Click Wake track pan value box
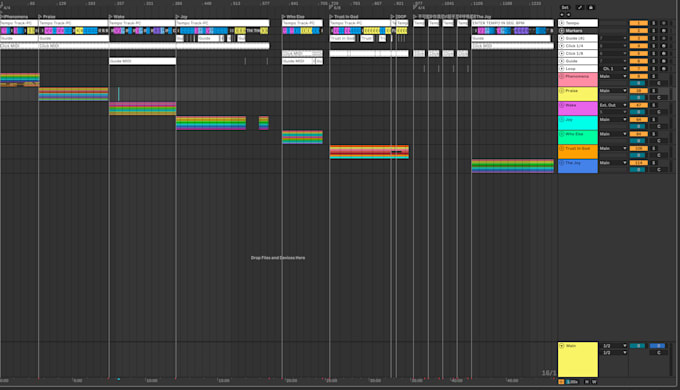 tap(638, 112)
